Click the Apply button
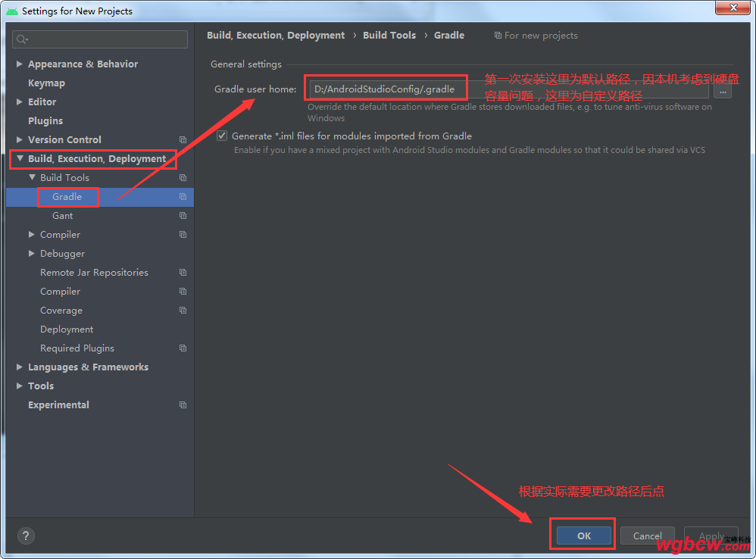 711,536
